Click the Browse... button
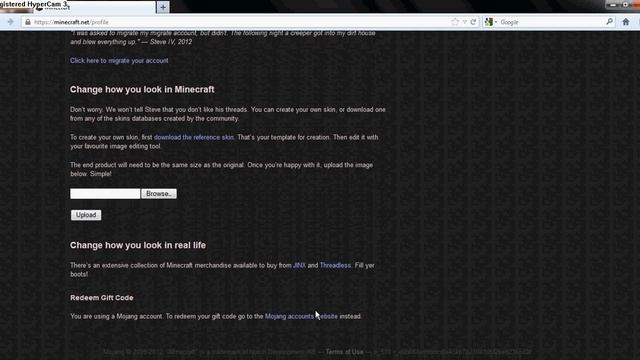Image resolution: width=640 pixels, height=360 pixels. pyautogui.click(x=159, y=193)
